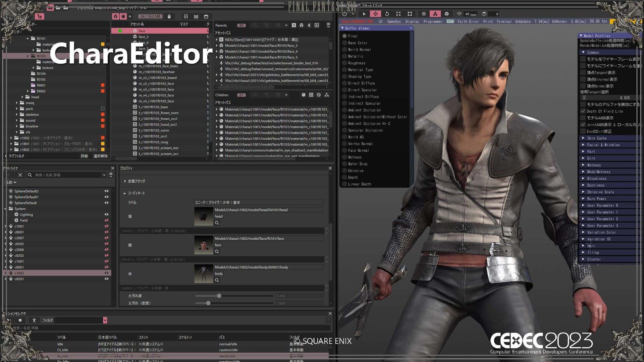The width and height of the screenshot is (644, 362).
Task: Click the pink hierarchy icon at top left
Action: pos(40,16)
